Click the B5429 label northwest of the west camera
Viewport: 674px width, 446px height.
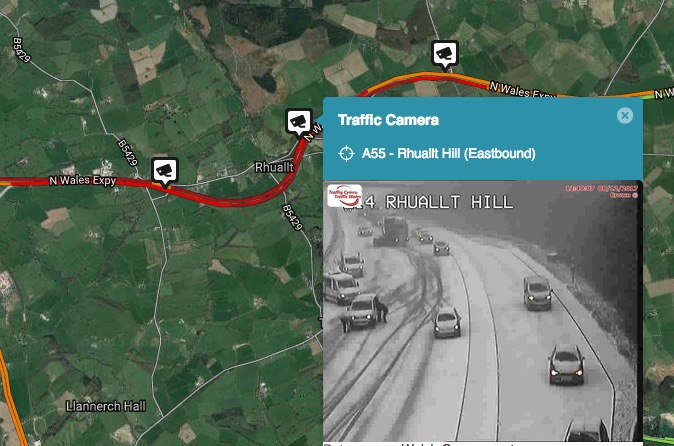pos(128,153)
